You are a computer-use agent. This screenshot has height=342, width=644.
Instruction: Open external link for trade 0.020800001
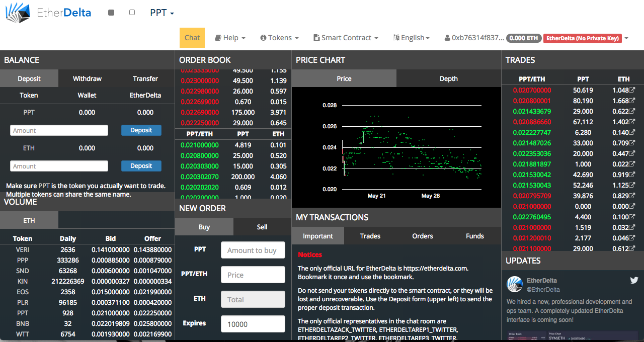[x=632, y=101]
